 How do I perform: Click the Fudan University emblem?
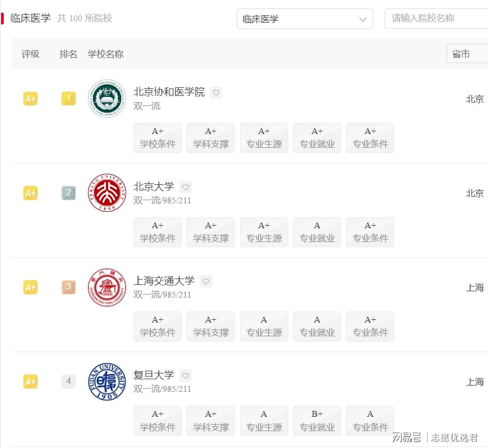point(107,381)
